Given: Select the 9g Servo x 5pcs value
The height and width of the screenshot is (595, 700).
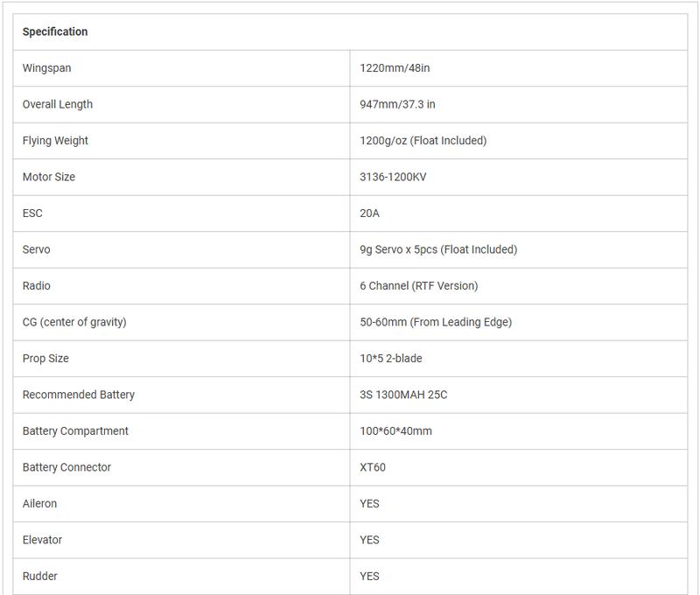Looking at the screenshot, I should [438, 249].
